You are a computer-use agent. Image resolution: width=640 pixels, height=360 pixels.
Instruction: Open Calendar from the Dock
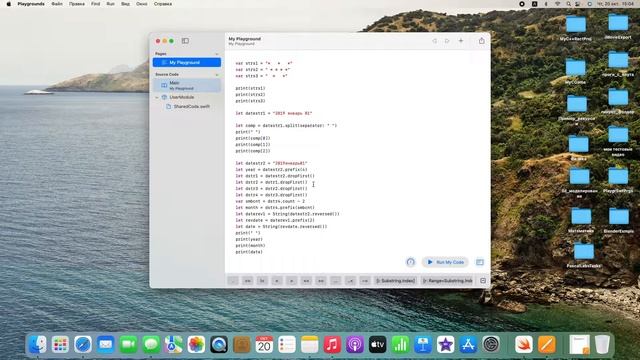click(x=264, y=345)
